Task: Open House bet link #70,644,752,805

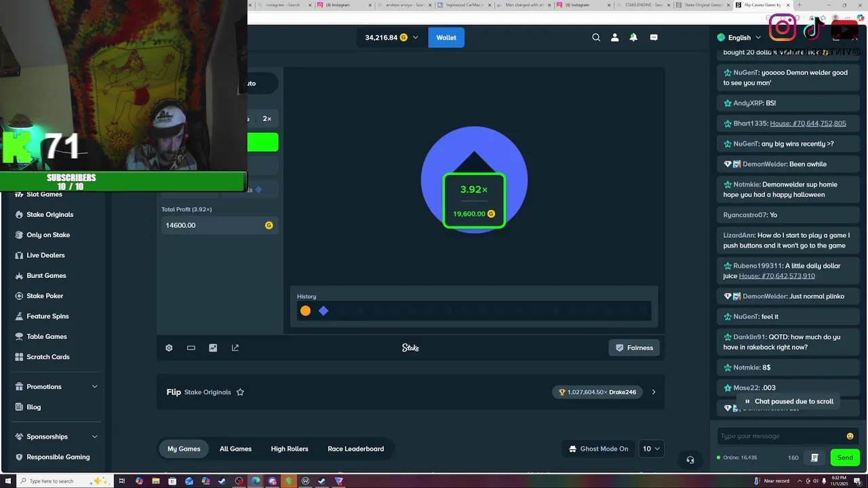Action: (808, 123)
